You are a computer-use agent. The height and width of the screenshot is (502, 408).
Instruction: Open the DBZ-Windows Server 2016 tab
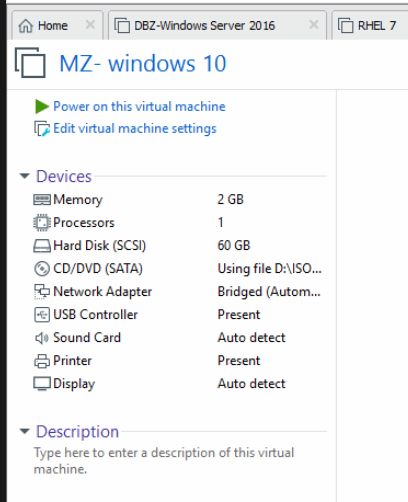point(205,26)
